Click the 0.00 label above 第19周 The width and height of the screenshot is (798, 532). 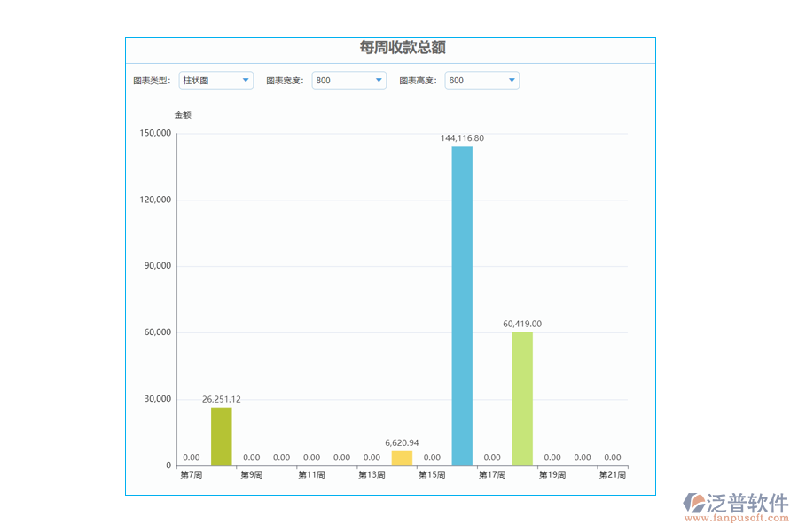point(552,458)
